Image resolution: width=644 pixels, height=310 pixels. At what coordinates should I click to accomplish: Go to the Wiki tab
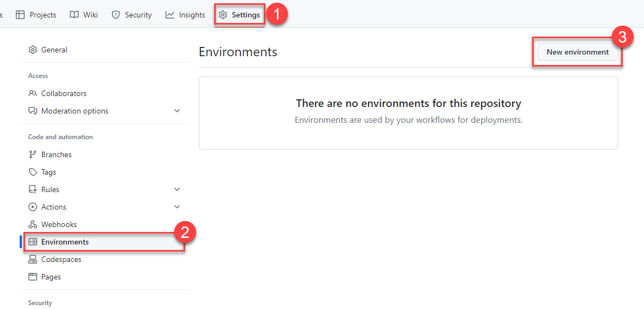coord(84,15)
